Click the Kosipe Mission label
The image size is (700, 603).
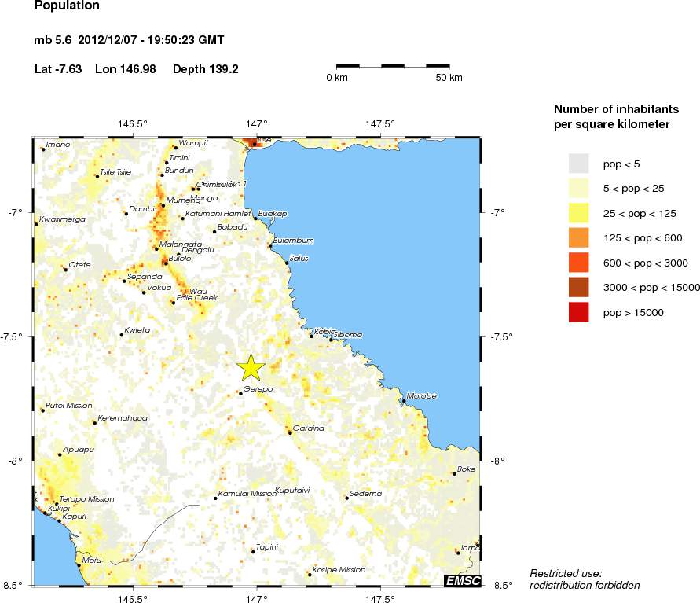coord(339,570)
